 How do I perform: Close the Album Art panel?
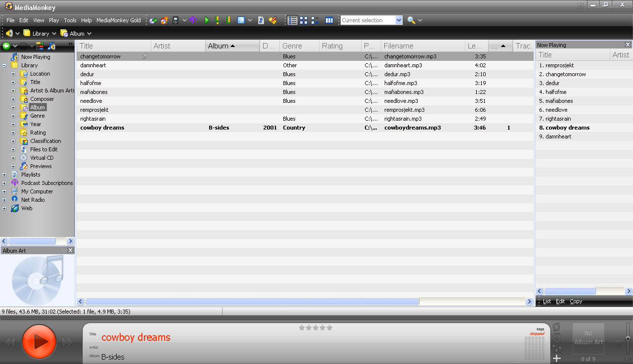(x=70, y=251)
